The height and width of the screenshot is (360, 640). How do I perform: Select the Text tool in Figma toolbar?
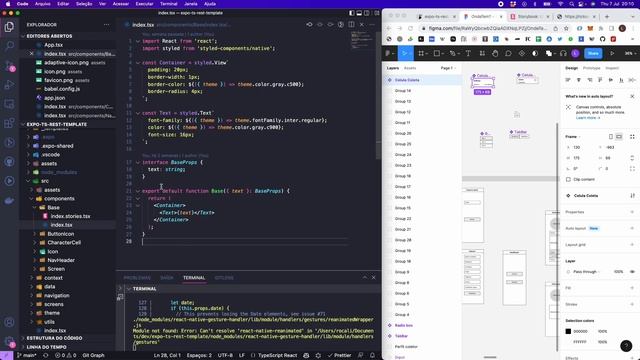(x=468, y=53)
